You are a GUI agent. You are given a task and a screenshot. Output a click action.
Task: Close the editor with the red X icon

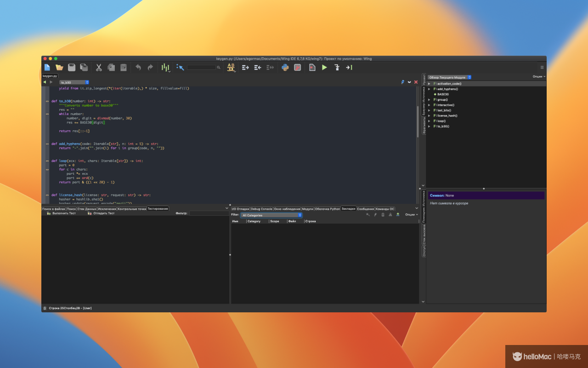[x=416, y=82]
